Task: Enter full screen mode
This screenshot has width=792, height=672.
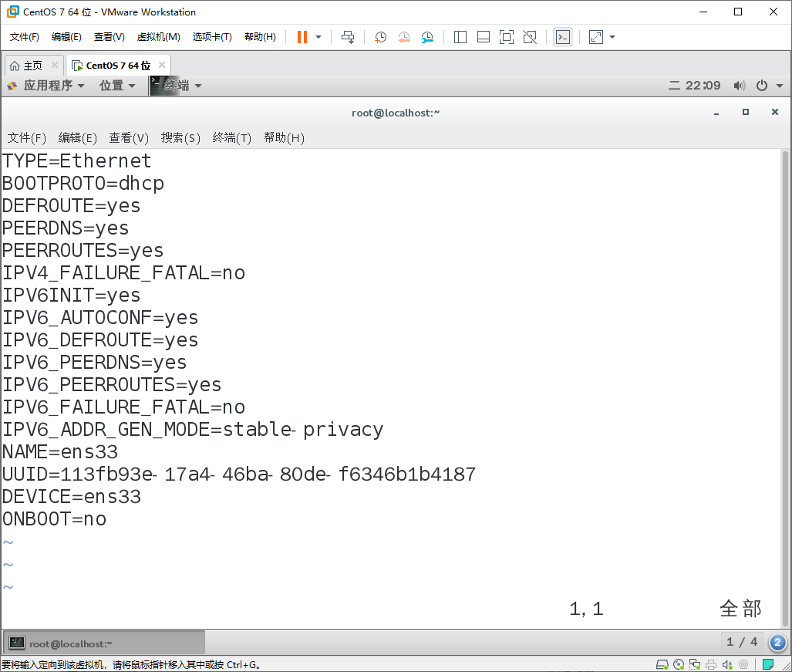Action: coord(507,37)
